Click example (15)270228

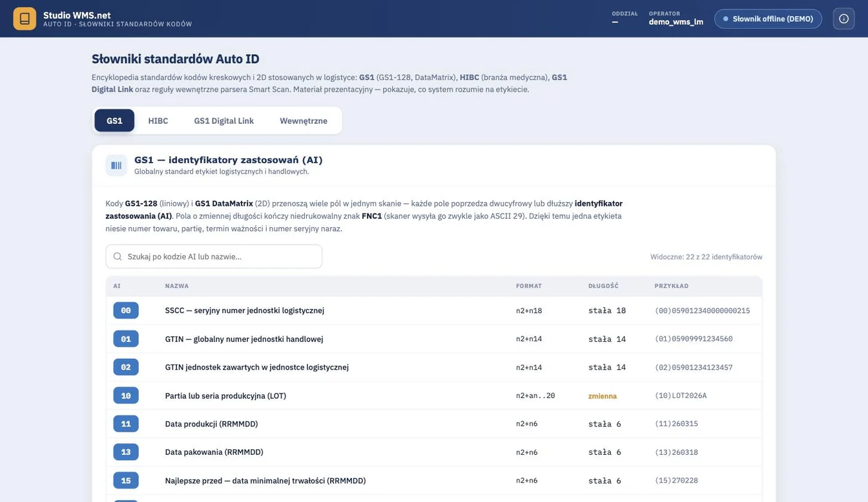pos(676,481)
